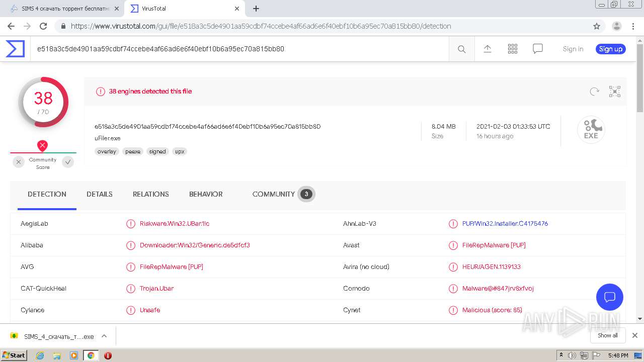Click the Sign in link
The width and height of the screenshot is (644, 362).
pos(573,49)
